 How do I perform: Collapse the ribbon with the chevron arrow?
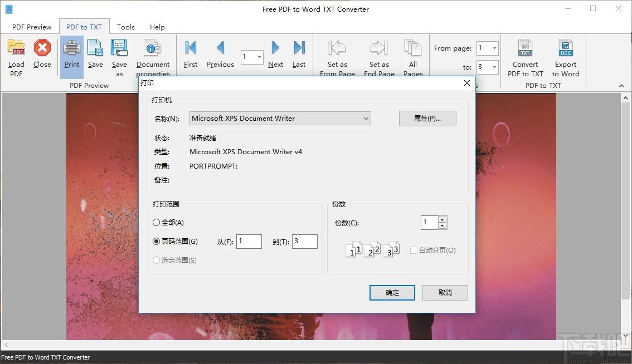pos(621,86)
